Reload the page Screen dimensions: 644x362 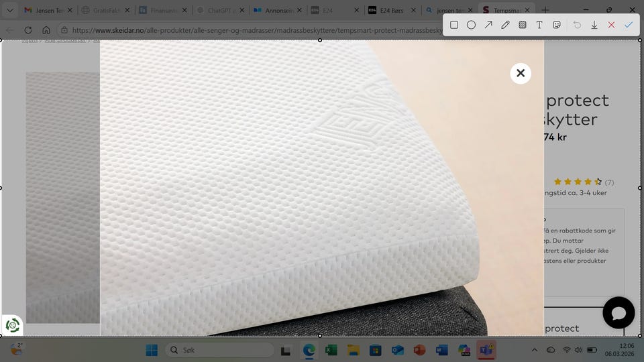pos(28,30)
